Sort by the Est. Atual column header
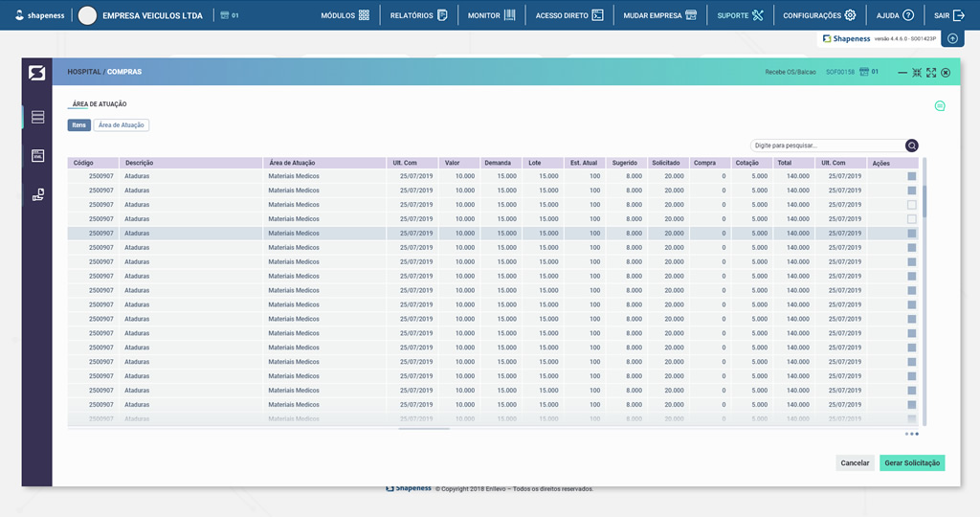Image resolution: width=980 pixels, height=517 pixels. pyautogui.click(x=585, y=163)
